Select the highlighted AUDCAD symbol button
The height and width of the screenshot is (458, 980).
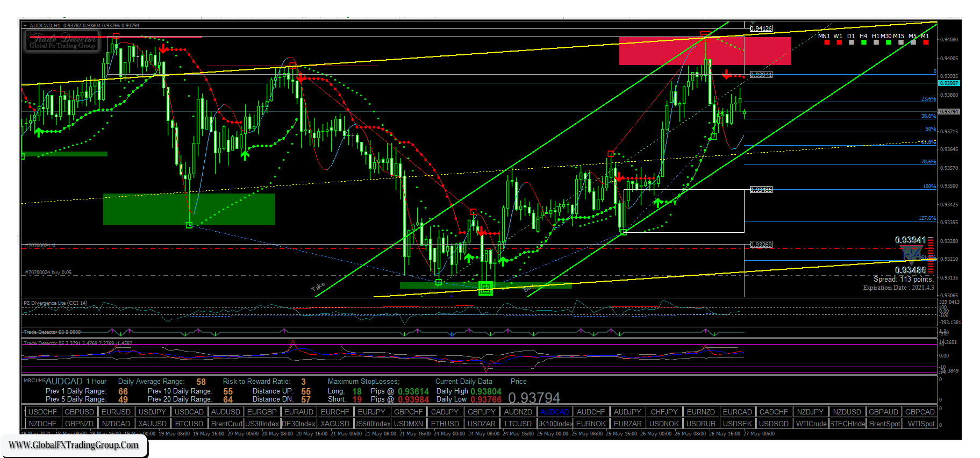pyautogui.click(x=554, y=412)
